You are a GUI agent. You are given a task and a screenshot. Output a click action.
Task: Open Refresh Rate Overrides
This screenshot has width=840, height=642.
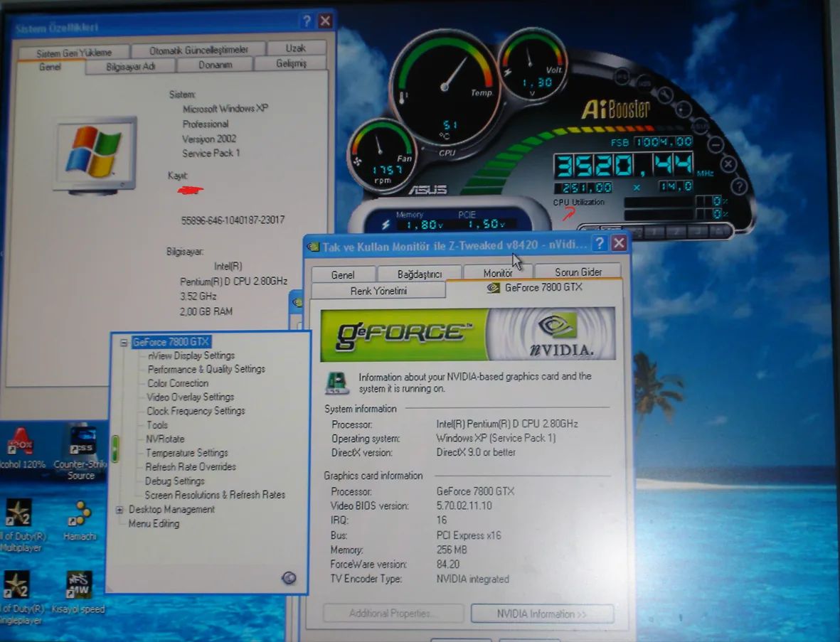(x=191, y=467)
